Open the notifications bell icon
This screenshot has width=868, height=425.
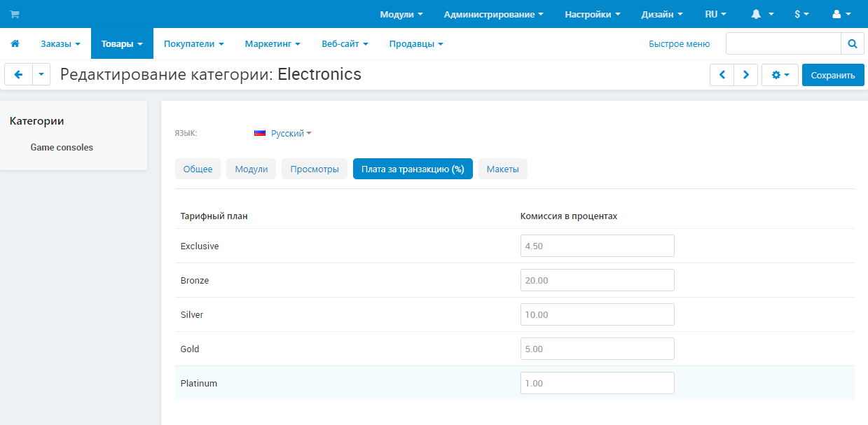[x=762, y=14]
